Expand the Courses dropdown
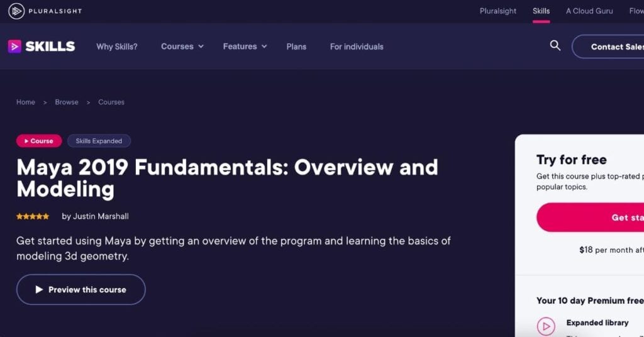Screen dimensions: 644x337 182,47
